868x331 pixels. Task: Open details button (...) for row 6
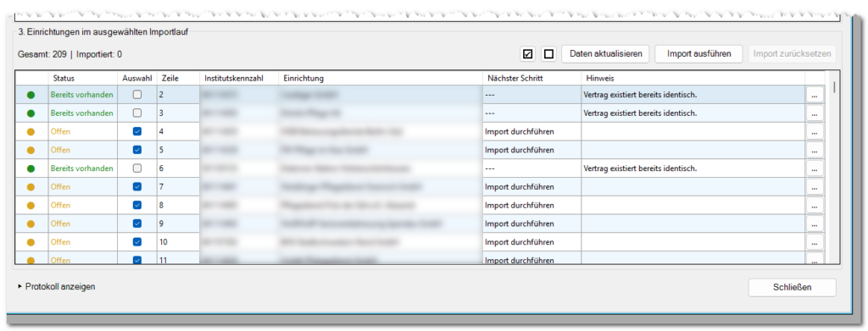[815, 168]
